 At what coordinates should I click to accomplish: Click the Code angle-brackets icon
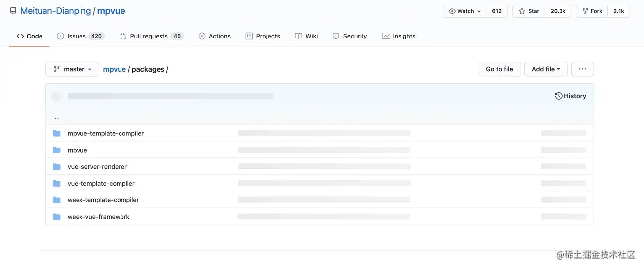[x=20, y=36]
